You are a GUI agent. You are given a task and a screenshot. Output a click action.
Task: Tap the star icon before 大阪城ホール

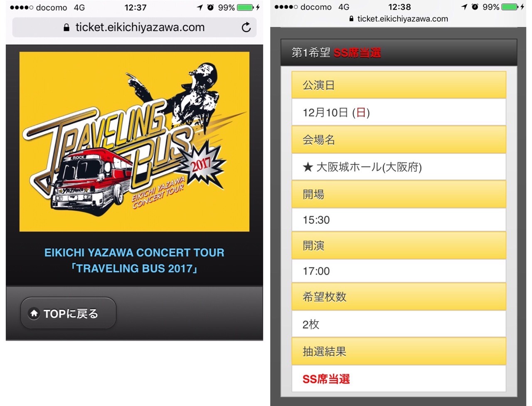(x=308, y=167)
